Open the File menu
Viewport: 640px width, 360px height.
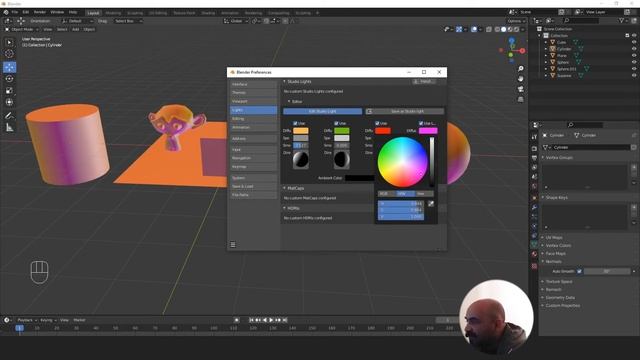point(14,12)
